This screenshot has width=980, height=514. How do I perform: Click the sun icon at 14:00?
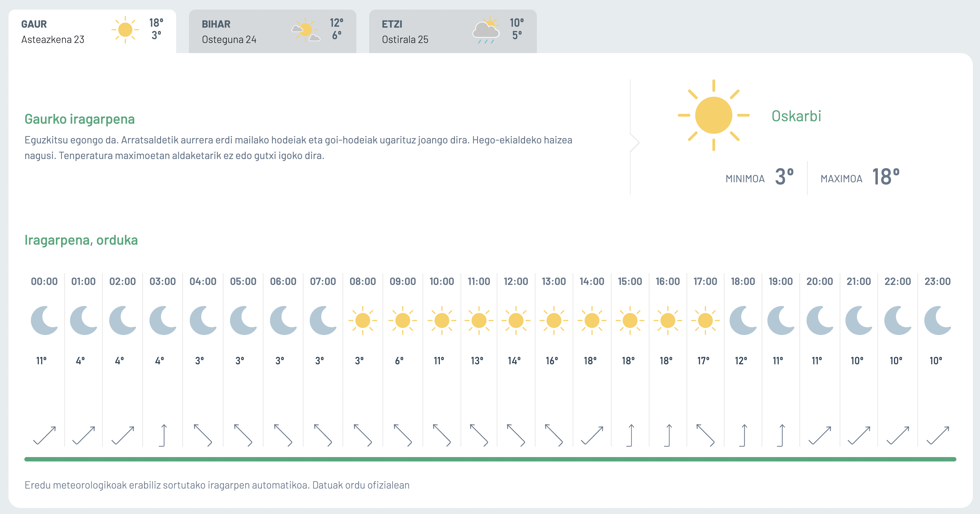click(592, 320)
